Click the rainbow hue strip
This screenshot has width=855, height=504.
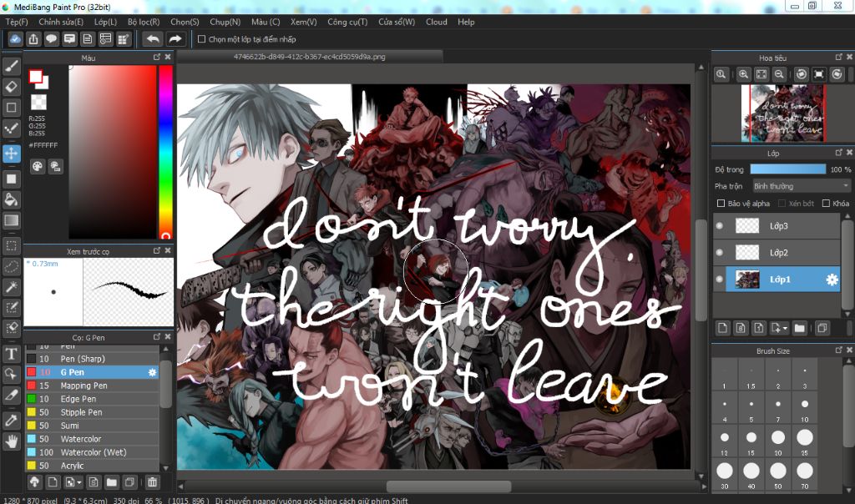pyautogui.click(x=166, y=152)
